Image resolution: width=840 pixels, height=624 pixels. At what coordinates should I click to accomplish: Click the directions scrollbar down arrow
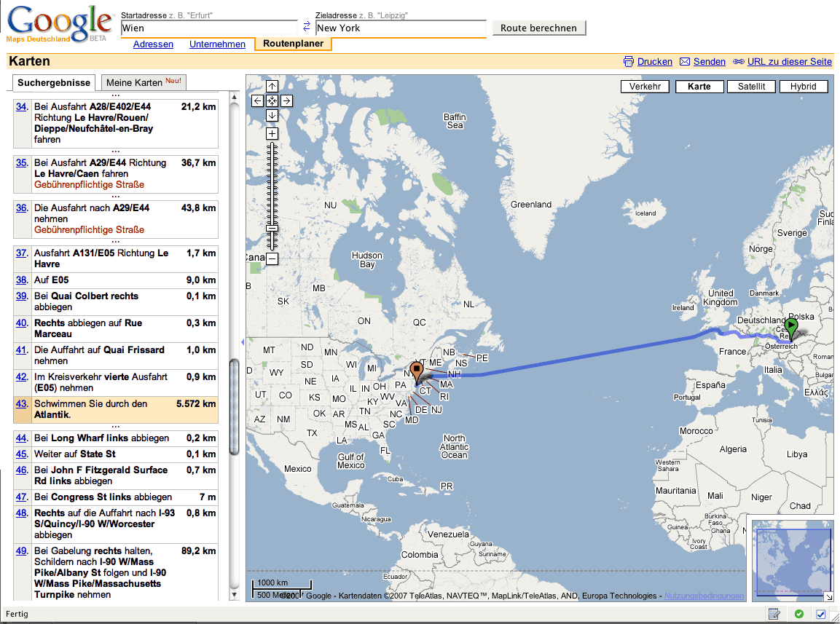click(x=234, y=595)
